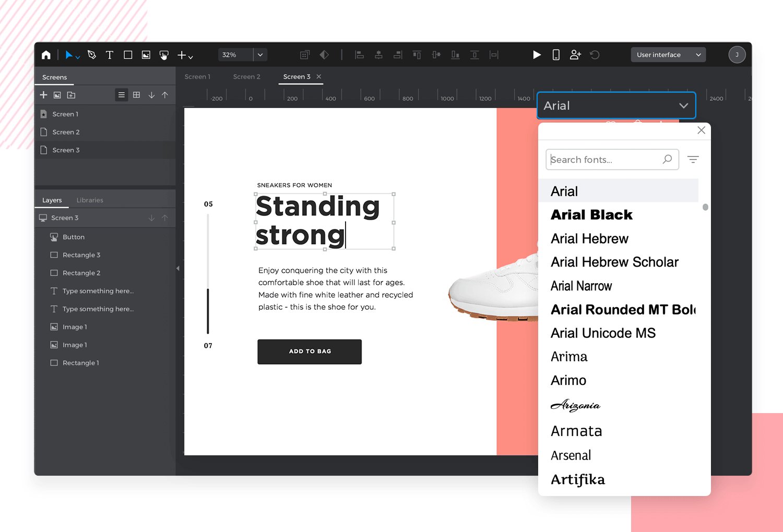
Task: Select the Rectangle 3 layer
Action: pyautogui.click(x=105, y=255)
